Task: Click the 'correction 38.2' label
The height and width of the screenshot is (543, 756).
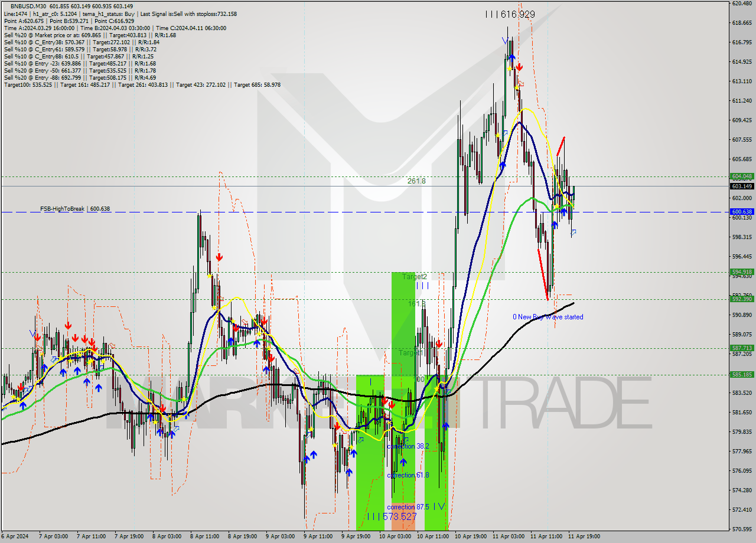Action: pos(408,446)
